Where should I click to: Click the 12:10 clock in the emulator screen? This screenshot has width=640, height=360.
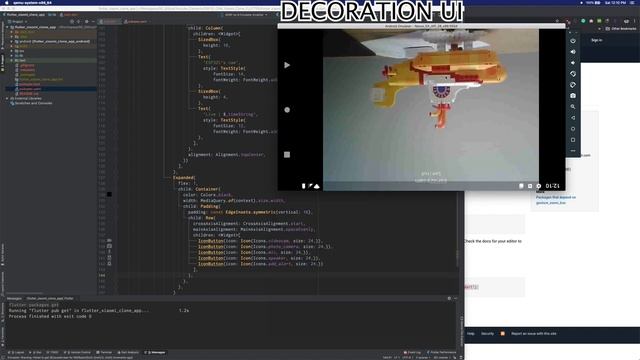click(x=552, y=186)
